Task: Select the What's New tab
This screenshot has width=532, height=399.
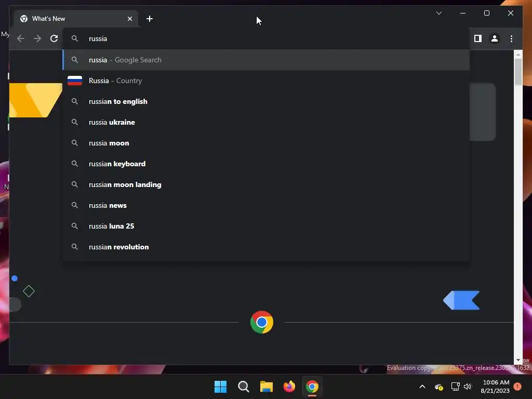Action: point(76,19)
